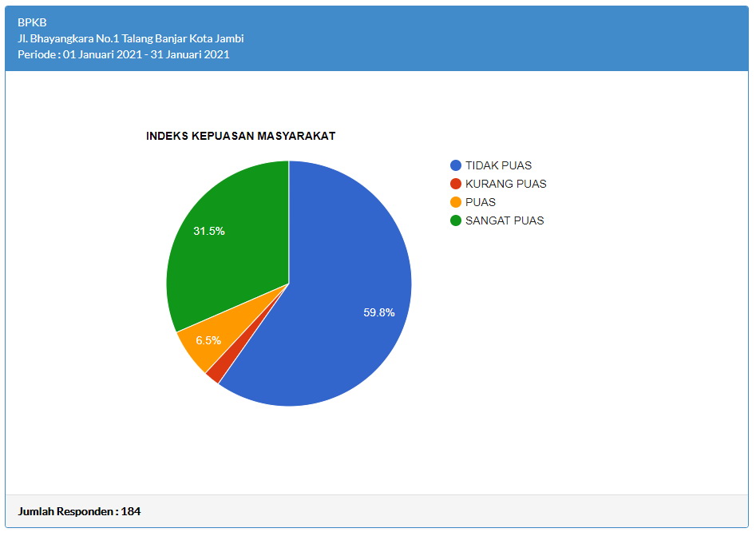Viewport: 756px width, 536px height.
Task: Click the 31.5% label on pie chart
Action: coord(209,231)
